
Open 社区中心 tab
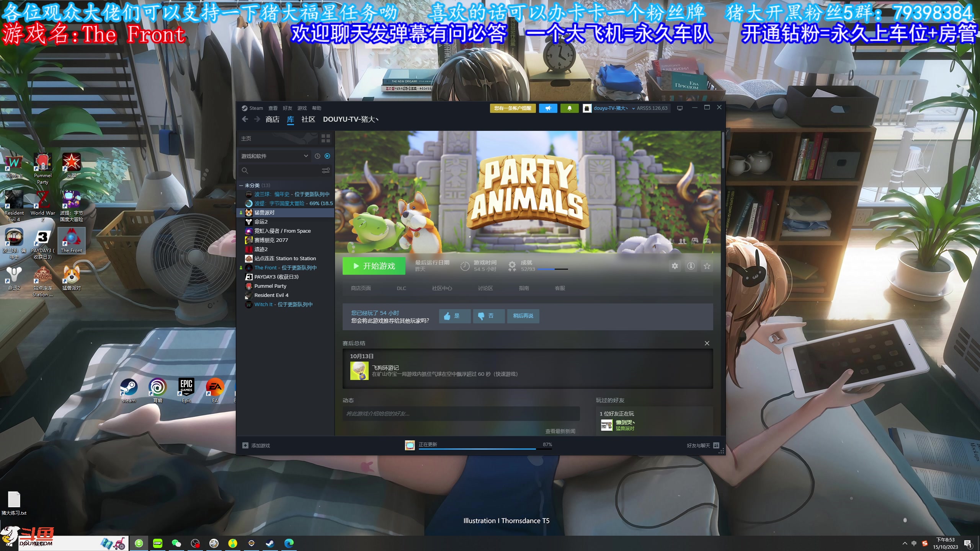tap(442, 288)
